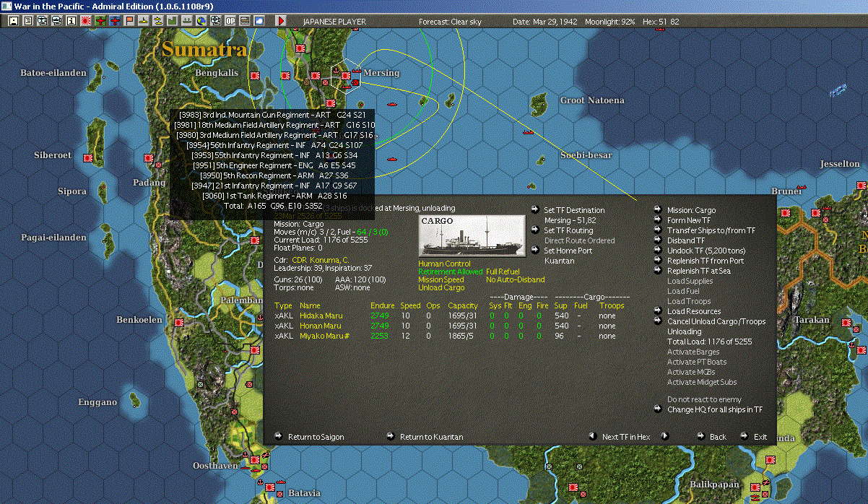Open the save game disk icon
This screenshot has height=504, width=868.
click(x=13, y=21)
